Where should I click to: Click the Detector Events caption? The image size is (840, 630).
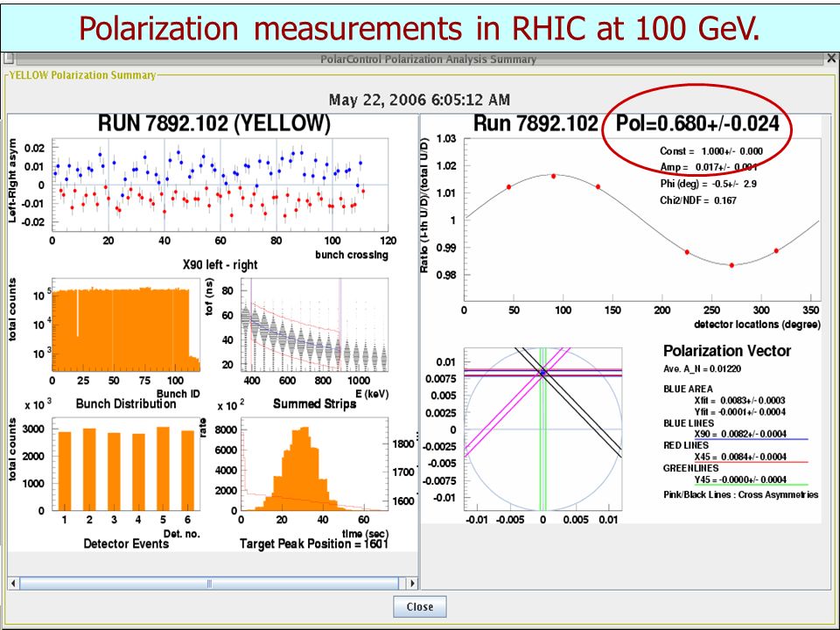tap(126, 543)
